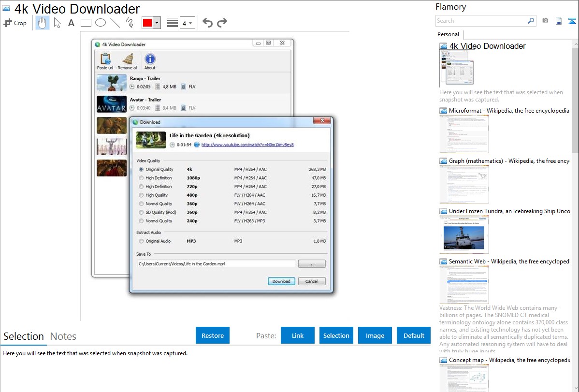Click the globe icon beside the URL
This screenshot has width=579, height=392.
coord(197,145)
